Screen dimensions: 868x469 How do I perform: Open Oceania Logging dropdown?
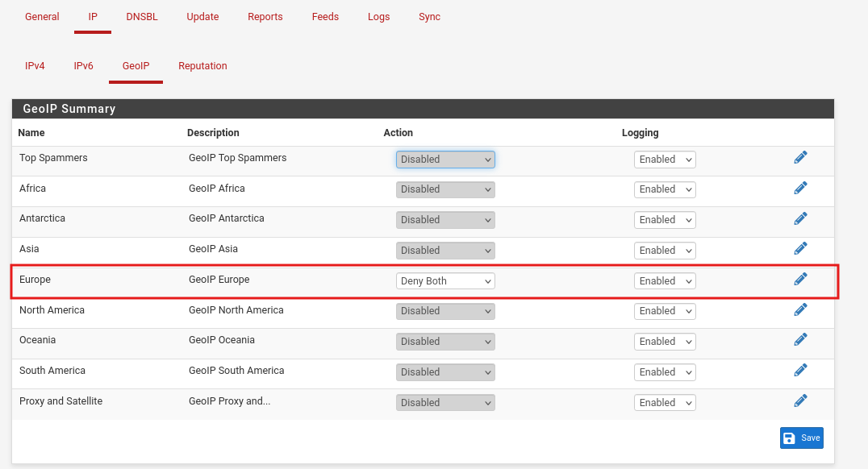[665, 342]
